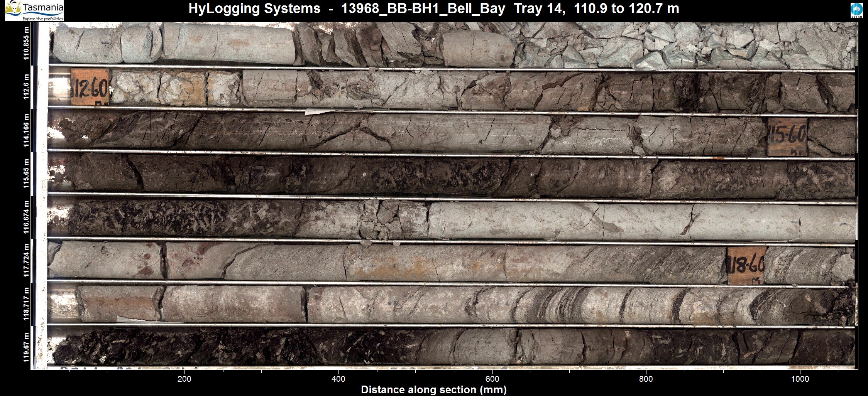This screenshot has width=868, height=396.
Task: Select the 117.724 m depth label
Action: click(26, 260)
